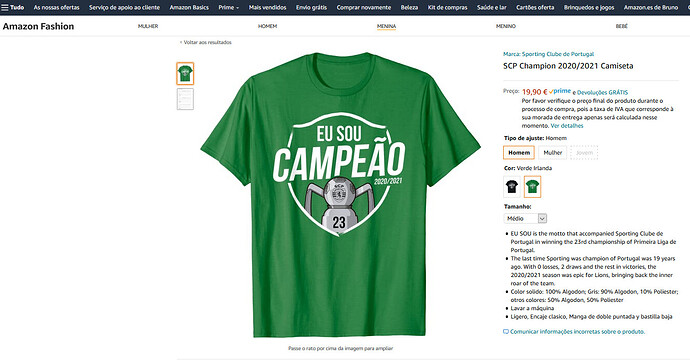Open the BEBÉ fashion tab
Image resolution: width=690 pixels, height=360 pixels.
621,26
